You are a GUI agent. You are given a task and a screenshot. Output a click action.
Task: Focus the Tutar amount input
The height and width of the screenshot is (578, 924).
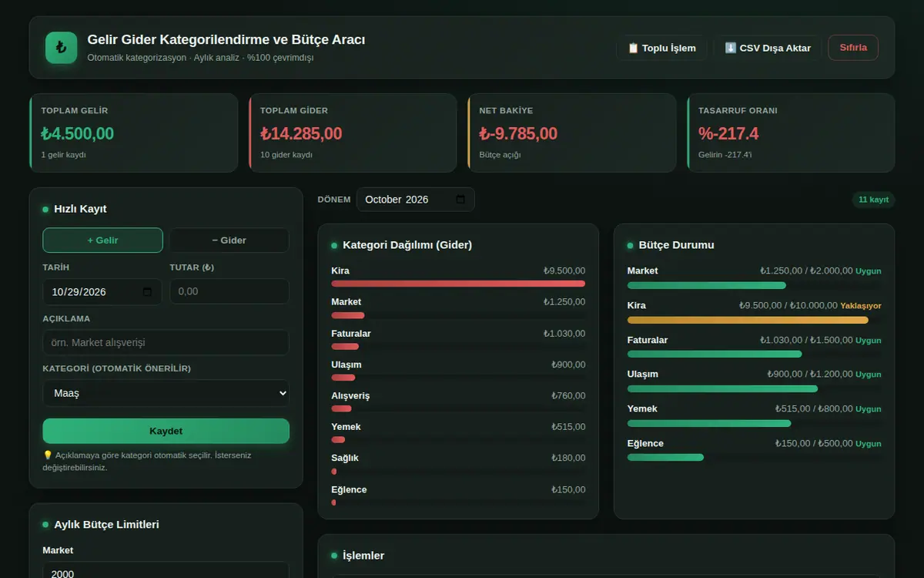pos(229,291)
